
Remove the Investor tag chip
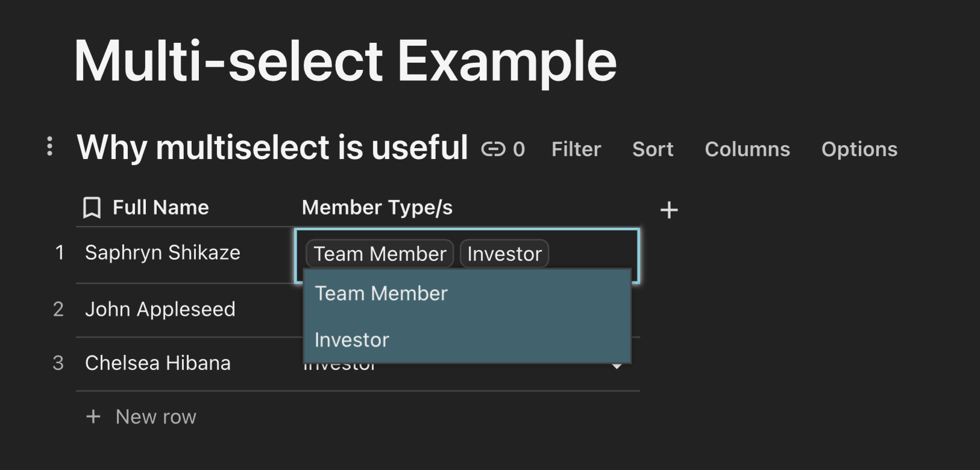click(504, 254)
